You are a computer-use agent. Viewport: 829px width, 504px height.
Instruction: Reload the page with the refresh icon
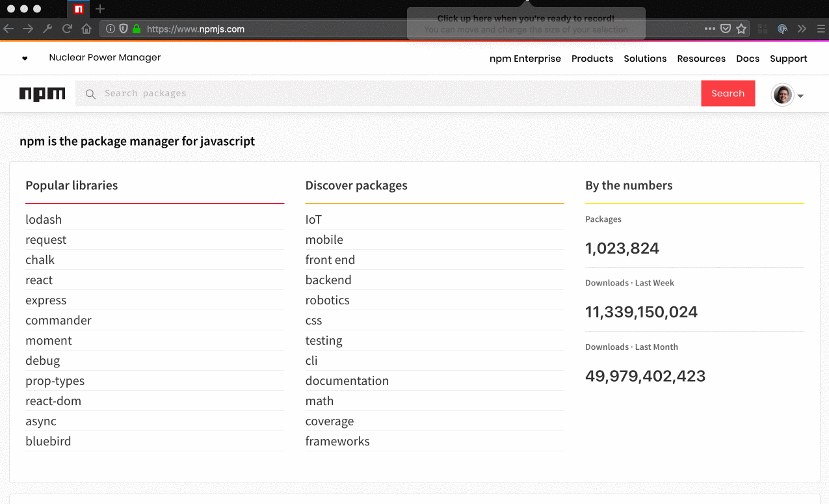tap(67, 29)
